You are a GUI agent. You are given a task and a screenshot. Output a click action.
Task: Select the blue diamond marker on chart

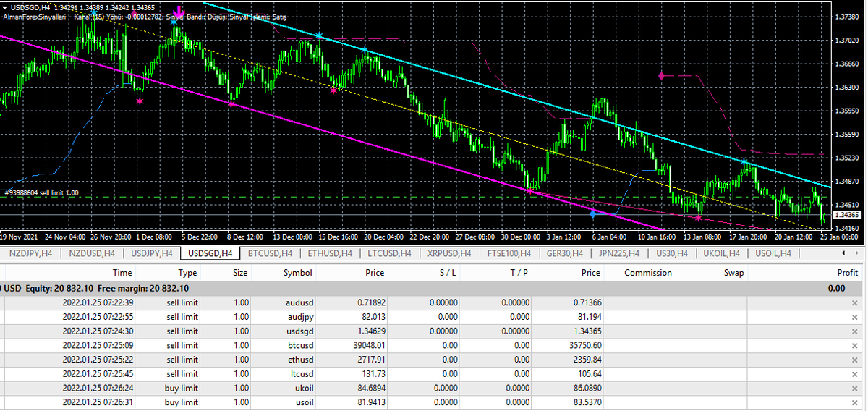coord(592,214)
